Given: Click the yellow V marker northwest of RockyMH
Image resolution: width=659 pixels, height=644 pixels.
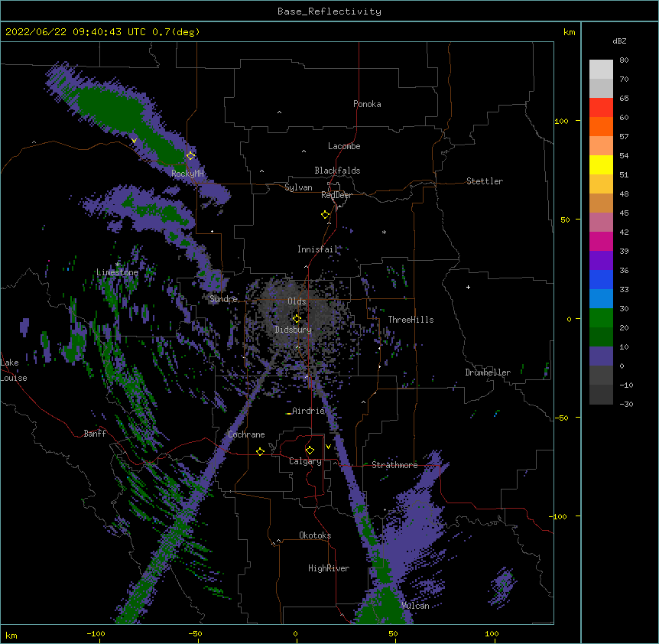Looking at the screenshot, I should pyautogui.click(x=134, y=141).
